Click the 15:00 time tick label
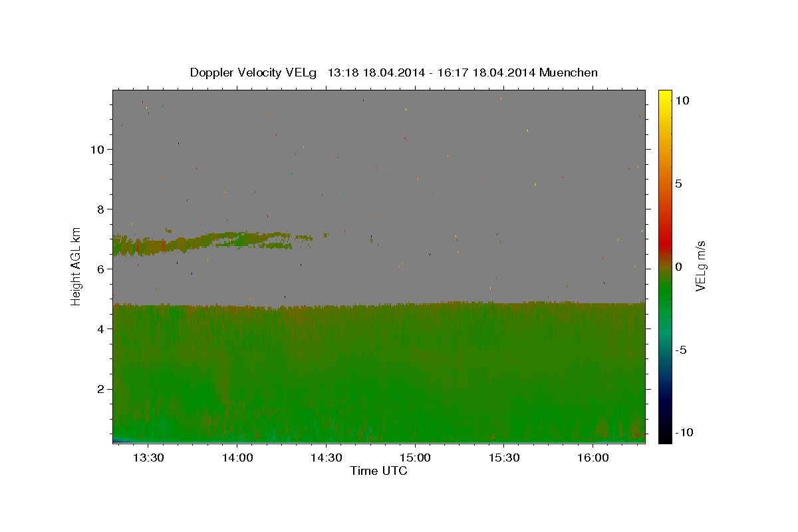The image size is (798, 532). tap(415, 458)
